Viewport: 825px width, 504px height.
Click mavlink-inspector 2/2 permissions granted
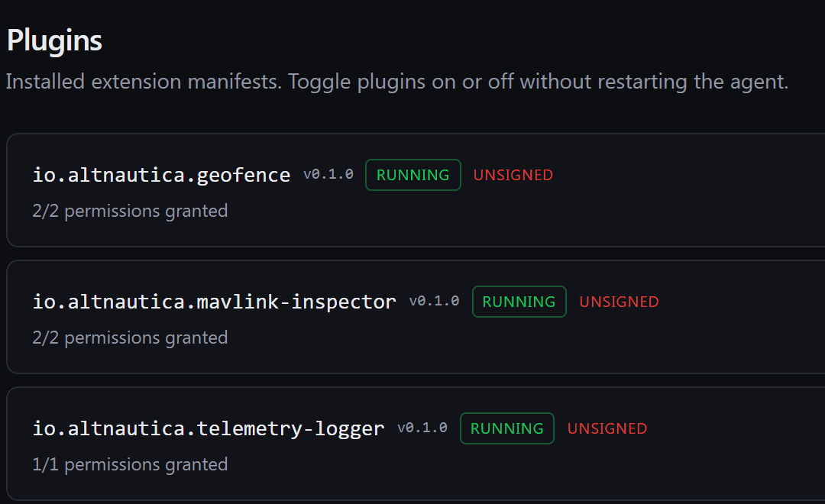click(x=130, y=338)
